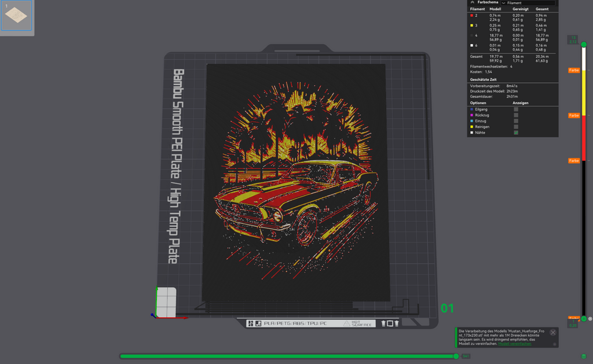
Task: Click the middle orange Farbe color-change marker
Action: coord(574,115)
